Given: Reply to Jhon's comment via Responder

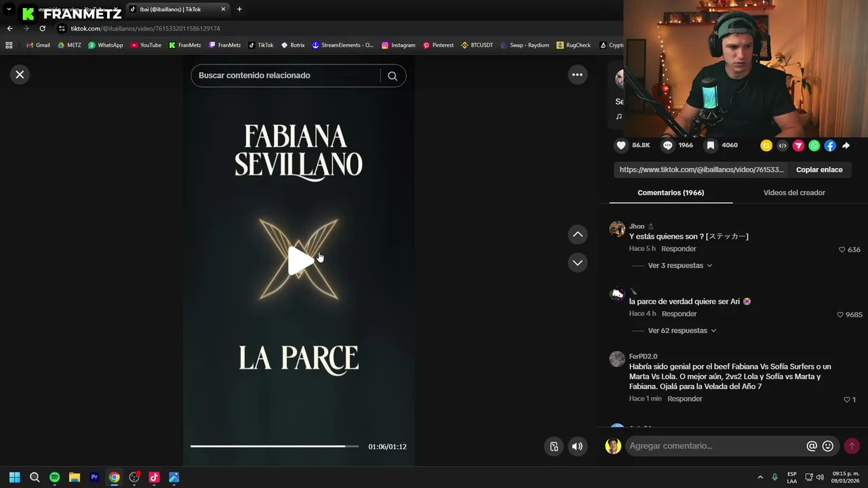Looking at the screenshot, I should [x=679, y=249].
